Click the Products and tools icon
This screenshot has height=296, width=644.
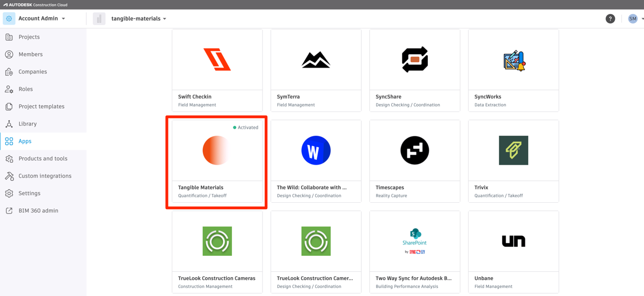[9, 159]
